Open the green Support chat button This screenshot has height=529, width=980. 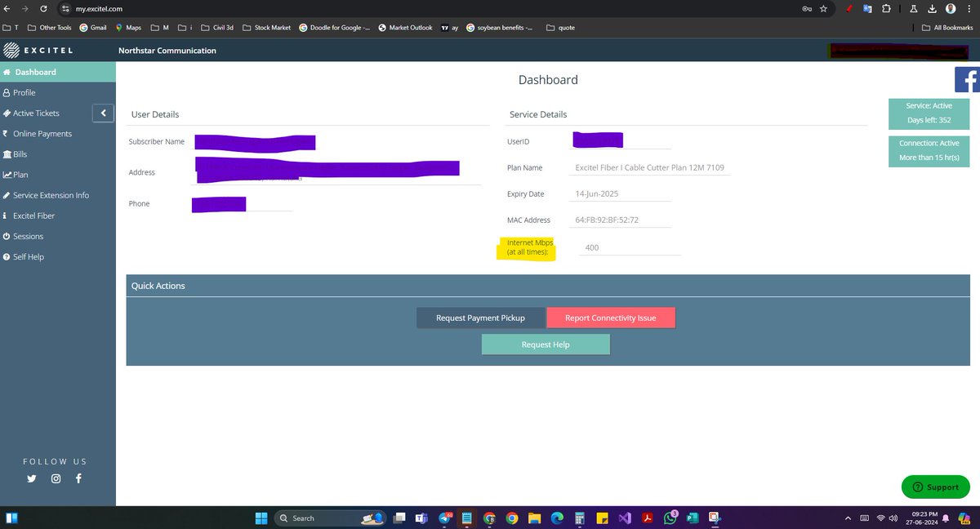tap(935, 487)
